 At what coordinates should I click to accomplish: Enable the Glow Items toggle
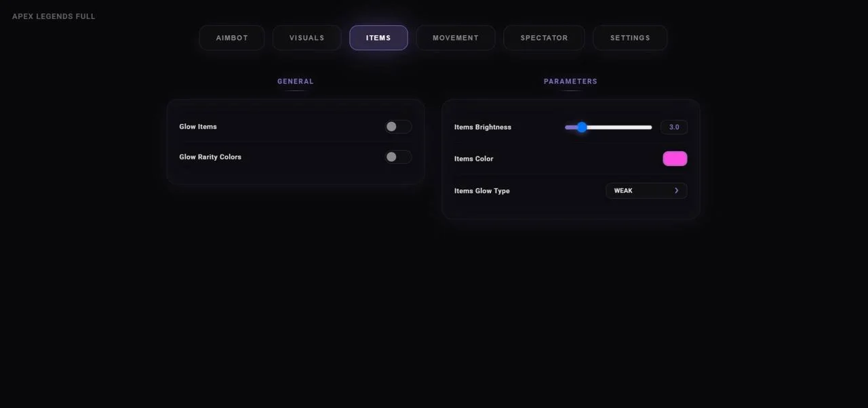[398, 127]
